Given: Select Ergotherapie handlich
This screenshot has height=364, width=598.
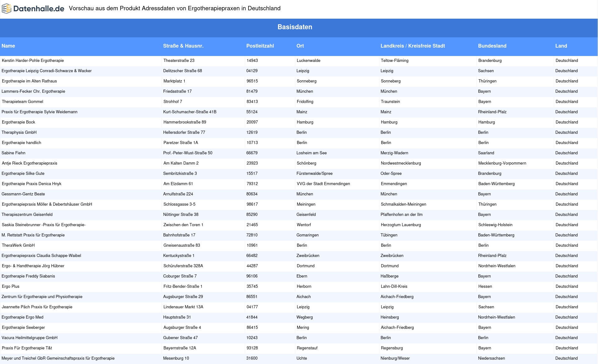Looking at the screenshot, I should 21,143.
